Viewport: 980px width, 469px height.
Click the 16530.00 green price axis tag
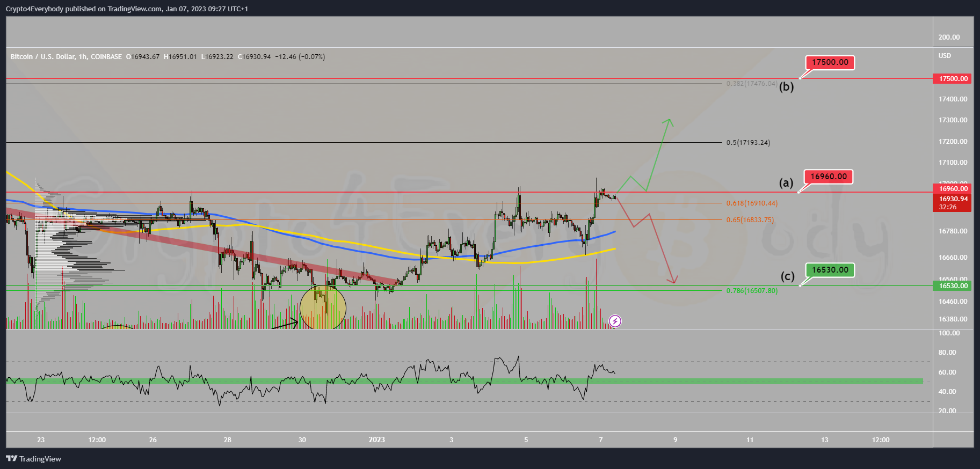point(953,285)
